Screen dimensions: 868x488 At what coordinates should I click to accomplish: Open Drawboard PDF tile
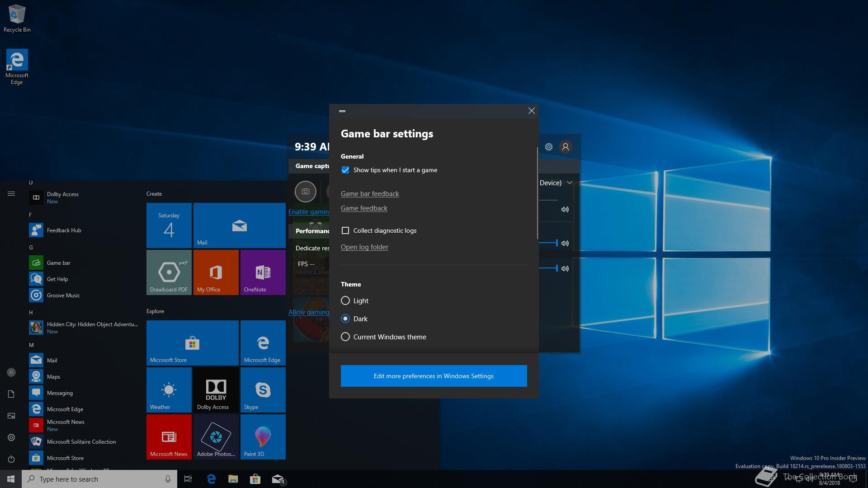click(x=169, y=272)
